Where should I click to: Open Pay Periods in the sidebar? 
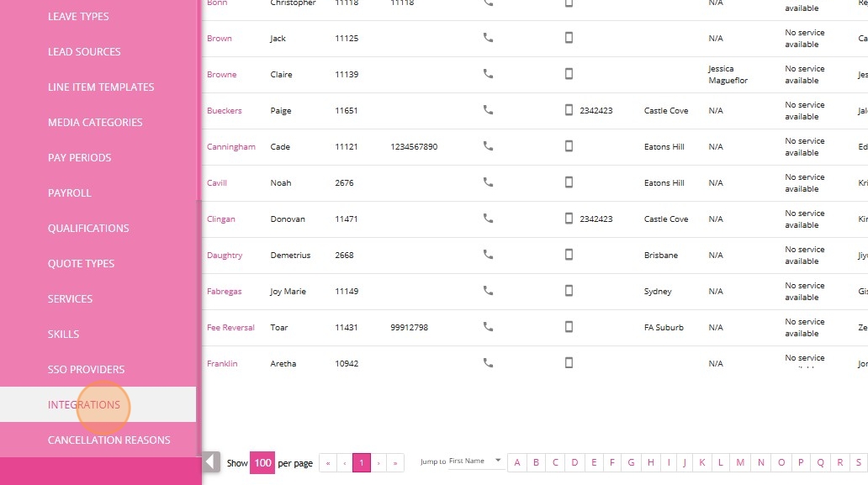[79, 158]
